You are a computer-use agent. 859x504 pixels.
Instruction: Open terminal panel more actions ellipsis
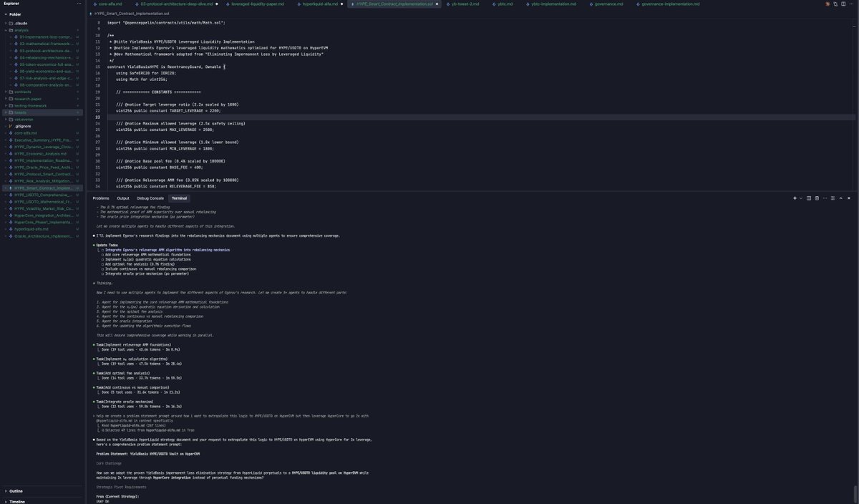[x=825, y=198]
